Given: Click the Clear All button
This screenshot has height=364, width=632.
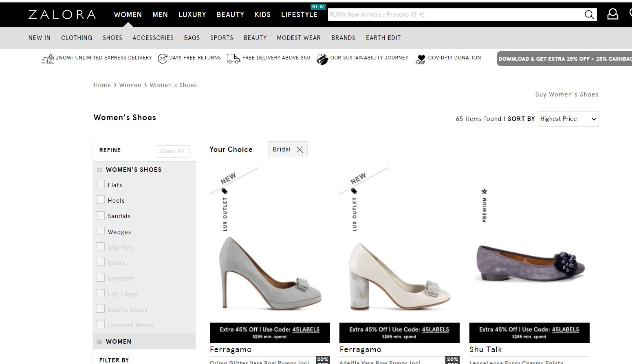Looking at the screenshot, I should (172, 151).
